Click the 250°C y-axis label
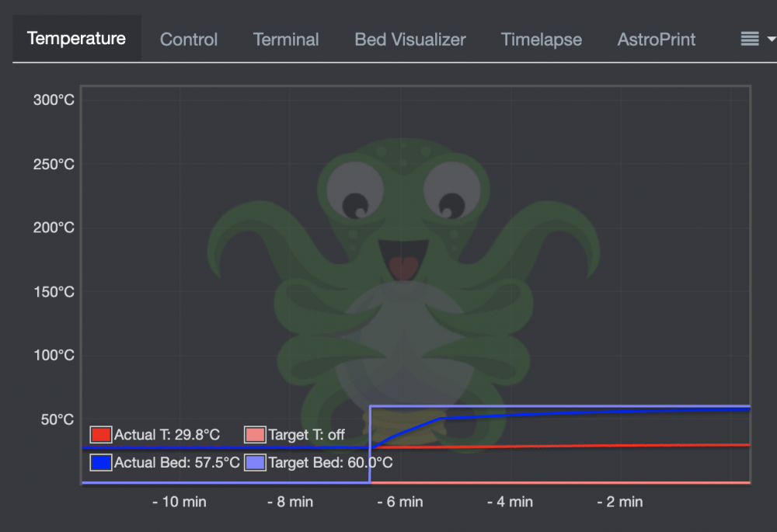The image size is (777, 532). tap(54, 165)
